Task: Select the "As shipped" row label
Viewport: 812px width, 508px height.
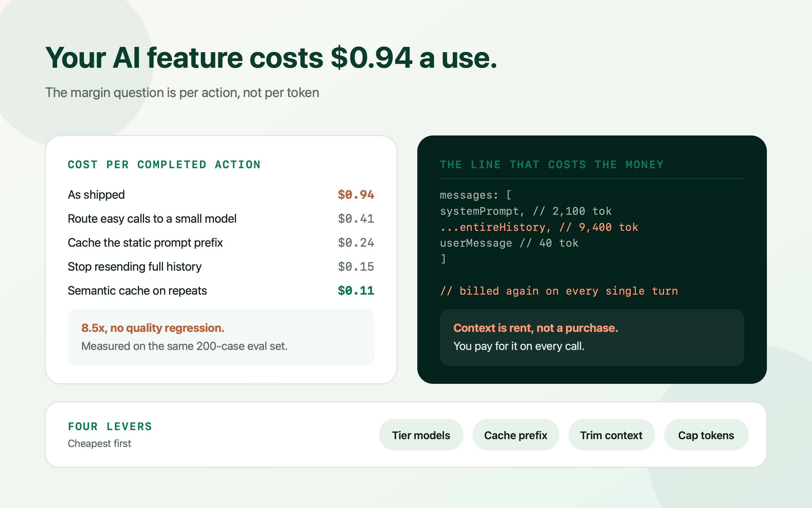Action: pos(96,195)
